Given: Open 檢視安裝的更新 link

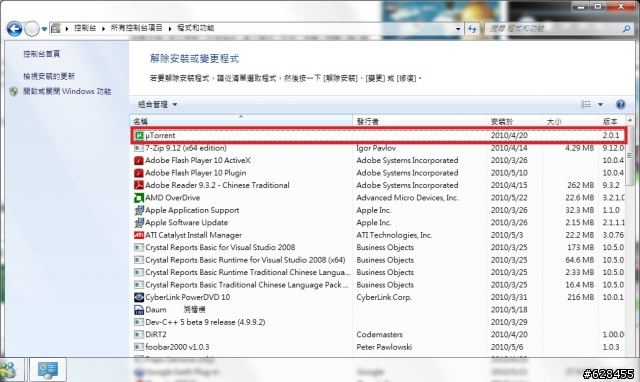Looking at the screenshot, I should click(x=49, y=76).
